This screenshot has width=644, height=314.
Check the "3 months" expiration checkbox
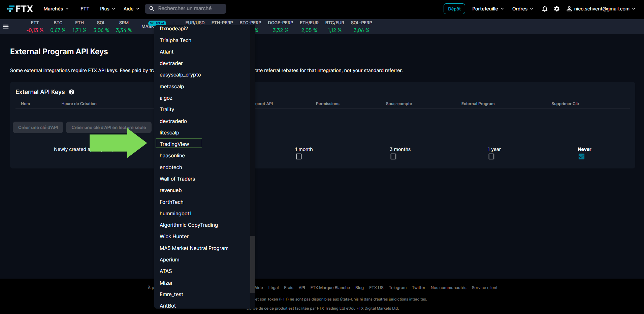tap(393, 156)
